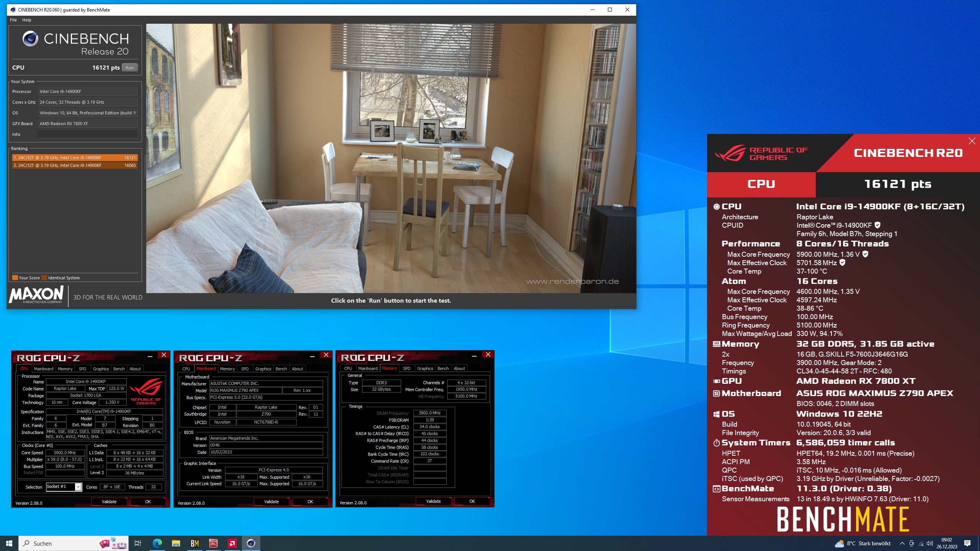Open the AMD Software taskbar icon
Image resolution: width=980 pixels, height=551 pixels.
232,543
